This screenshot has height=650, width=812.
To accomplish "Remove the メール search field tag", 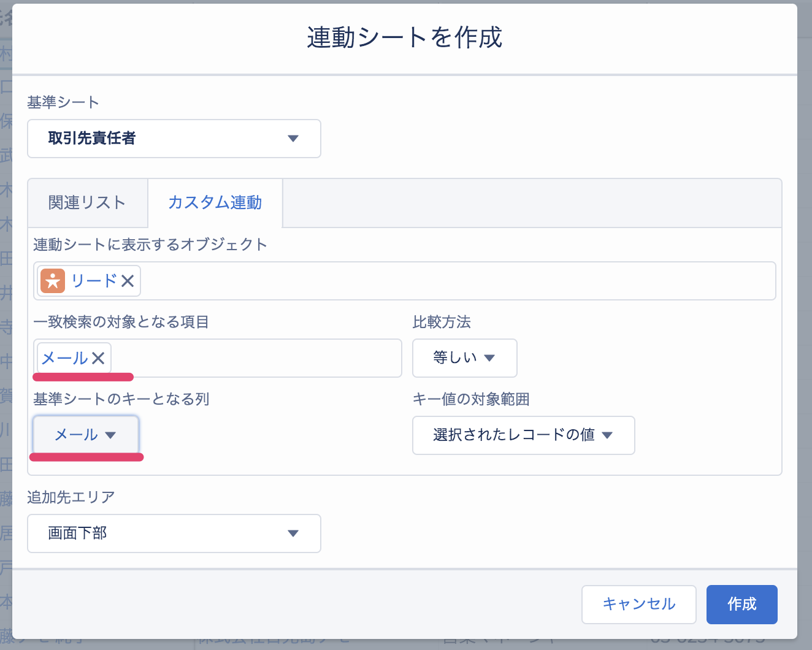I will click(98, 358).
